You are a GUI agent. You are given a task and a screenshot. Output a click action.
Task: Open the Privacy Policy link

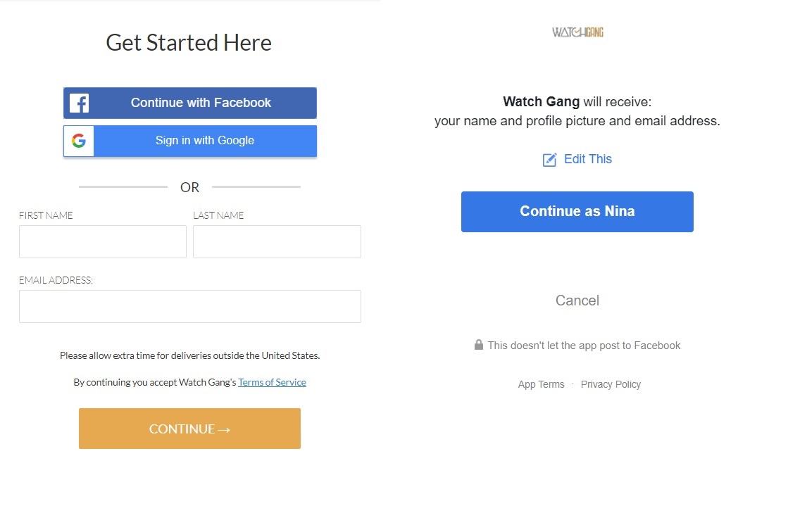coord(611,384)
